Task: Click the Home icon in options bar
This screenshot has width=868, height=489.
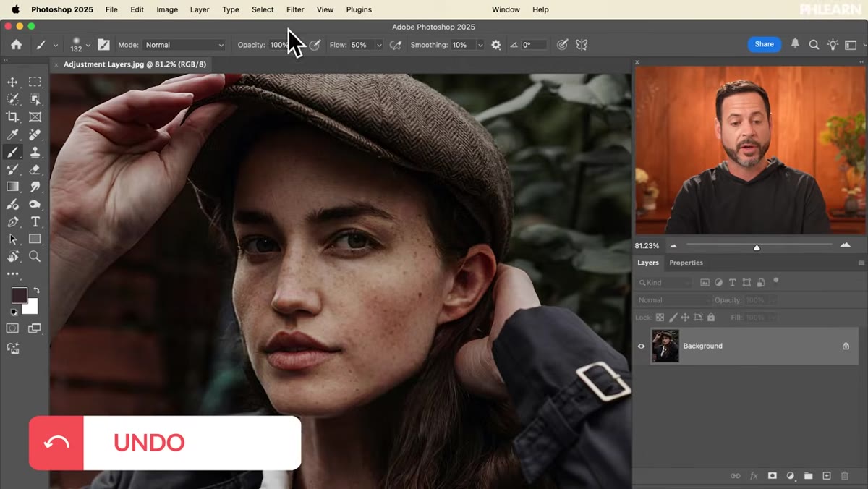Action: (x=16, y=45)
